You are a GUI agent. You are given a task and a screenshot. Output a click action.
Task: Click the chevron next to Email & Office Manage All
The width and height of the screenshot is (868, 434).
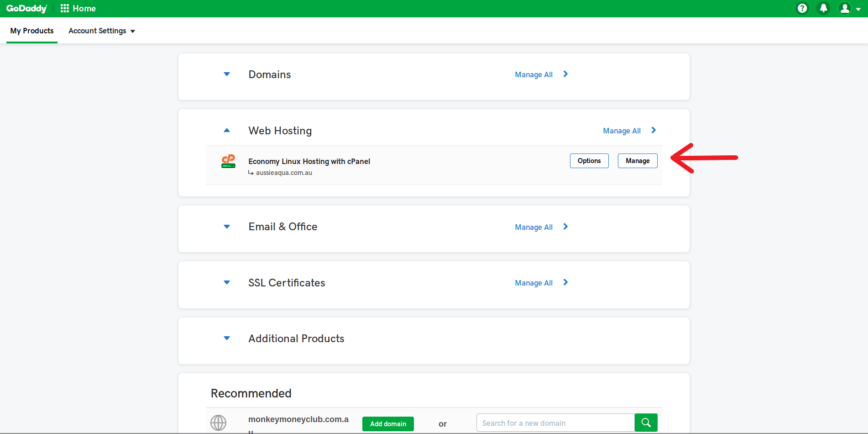tap(565, 227)
